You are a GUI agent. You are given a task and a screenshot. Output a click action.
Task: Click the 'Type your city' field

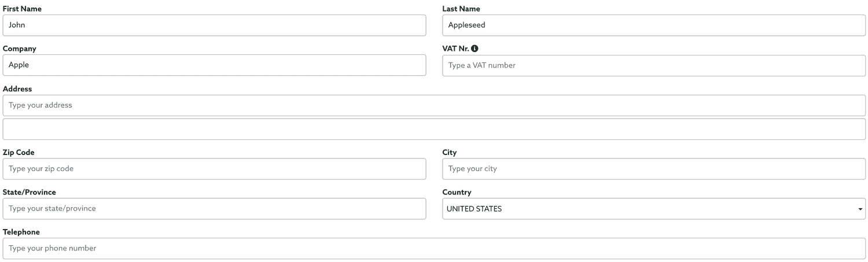coord(654,169)
